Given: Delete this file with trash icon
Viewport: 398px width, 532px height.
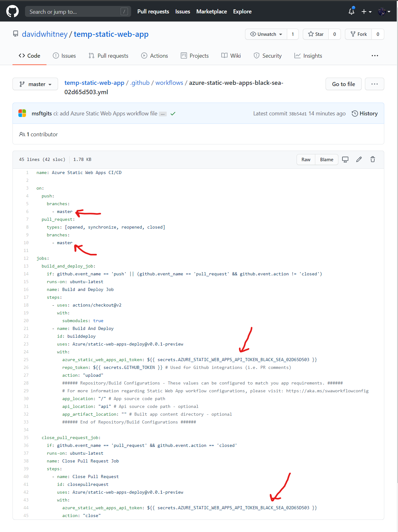Looking at the screenshot, I should click(x=373, y=159).
